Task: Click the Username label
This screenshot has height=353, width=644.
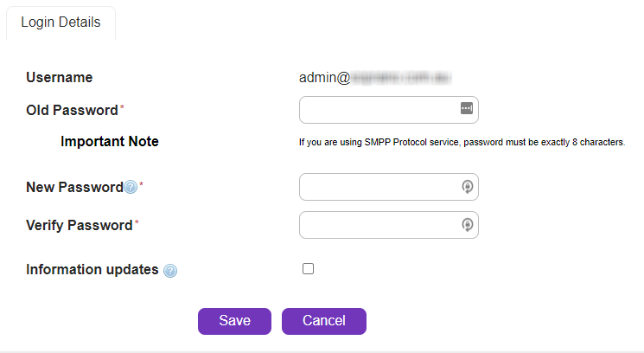Action: coord(59,78)
